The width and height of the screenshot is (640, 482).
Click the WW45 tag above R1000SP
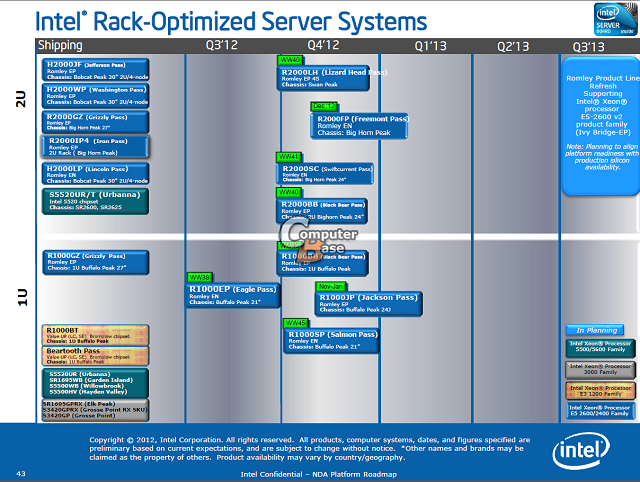click(296, 323)
